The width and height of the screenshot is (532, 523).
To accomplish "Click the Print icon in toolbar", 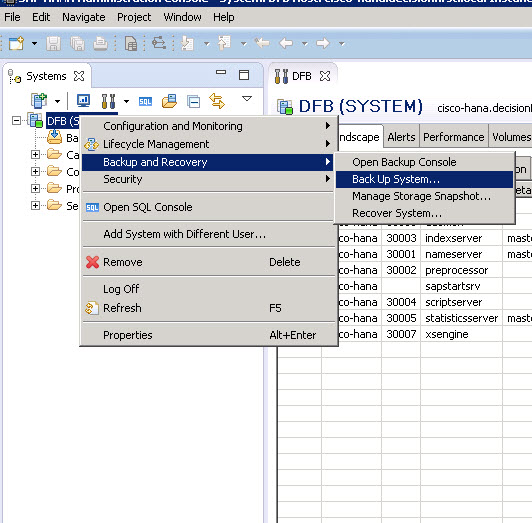I will (x=100, y=44).
